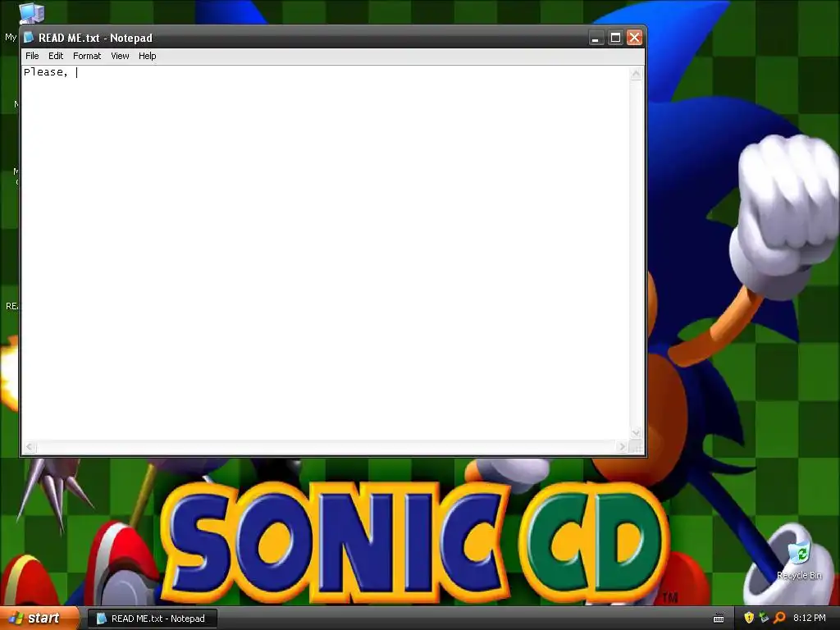Open the Edit menu in Notepad

[56, 56]
